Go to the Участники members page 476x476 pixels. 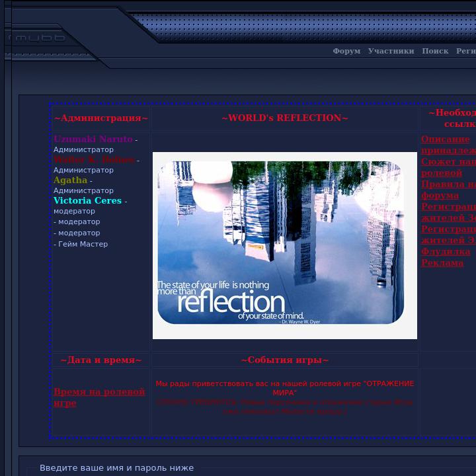(x=391, y=51)
